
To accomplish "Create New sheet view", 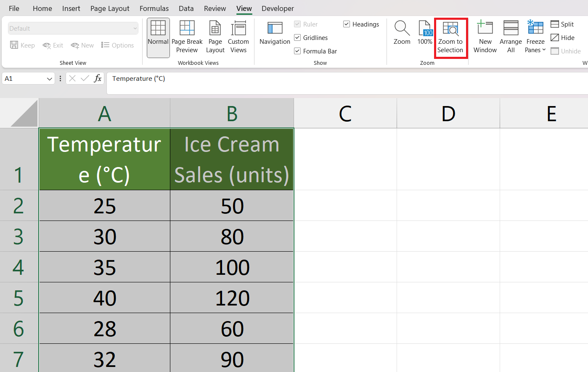I will pyautogui.click(x=82, y=45).
